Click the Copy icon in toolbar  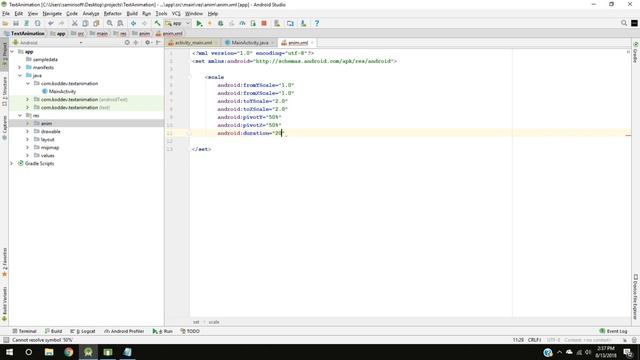(85, 23)
